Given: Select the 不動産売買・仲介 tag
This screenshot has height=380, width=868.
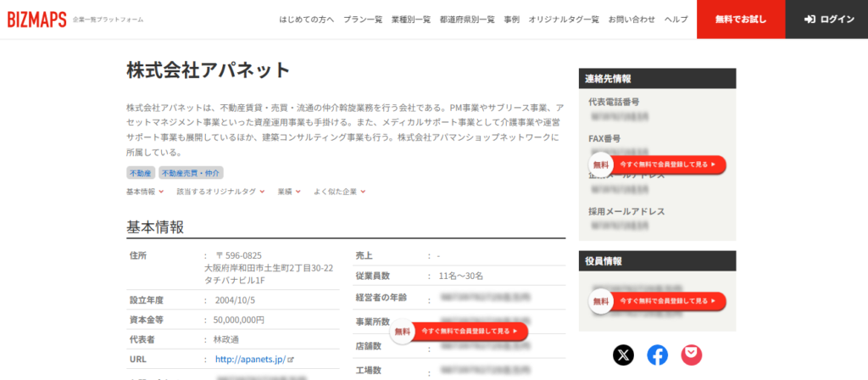Looking at the screenshot, I should click(x=191, y=173).
